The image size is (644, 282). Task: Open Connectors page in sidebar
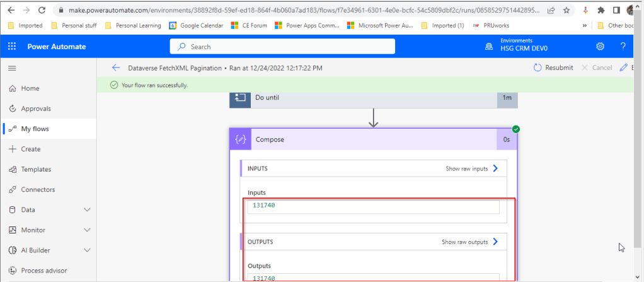(37, 190)
